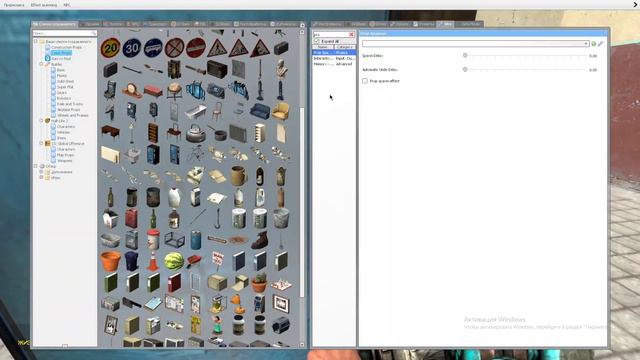This screenshot has height=360, width=640.
Task: Spawn the watermelon prop
Action: tap(174, 260)
